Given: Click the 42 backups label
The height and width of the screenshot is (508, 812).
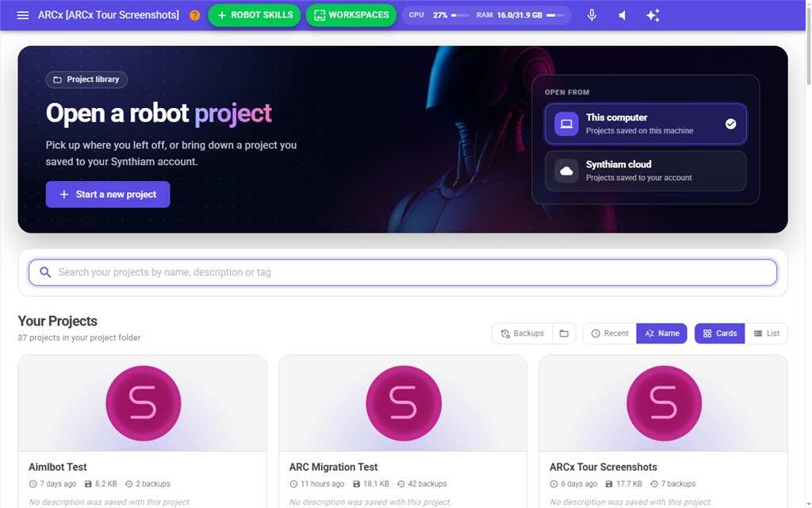Looking at the screenshot, I should (x=422, y=483).
